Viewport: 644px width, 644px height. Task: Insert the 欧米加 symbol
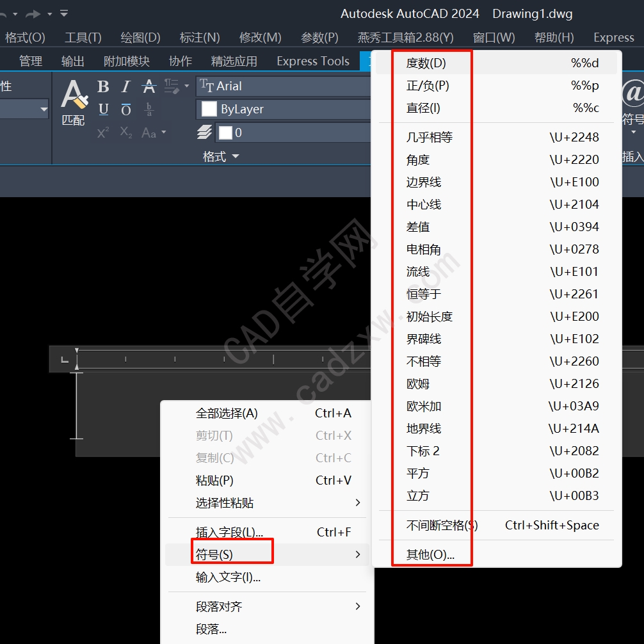(x=496, y=407)
